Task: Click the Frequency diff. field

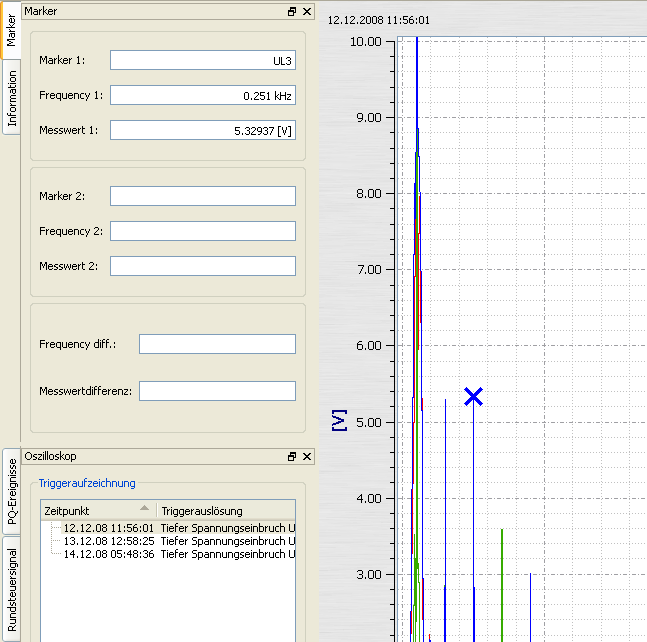Action: coord(217,344)
